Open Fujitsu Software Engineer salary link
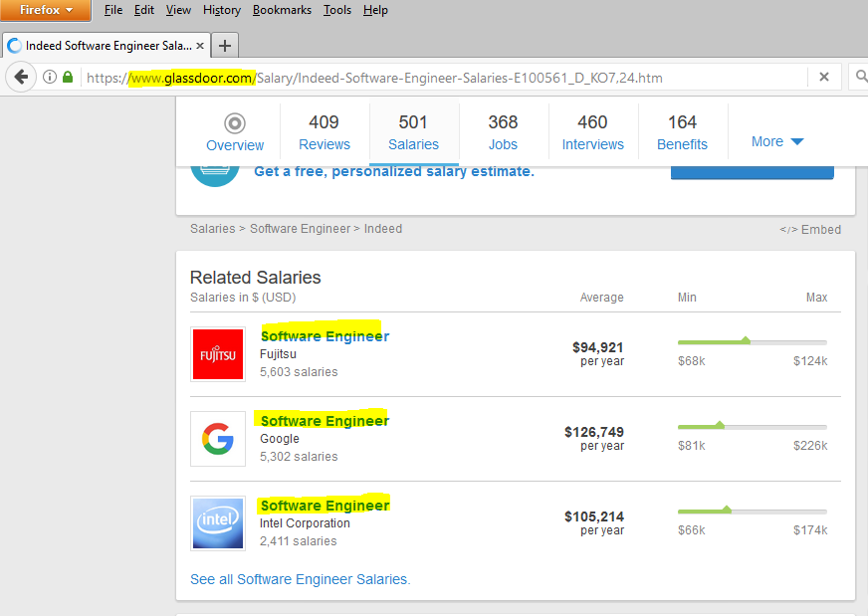 [325, 336]
